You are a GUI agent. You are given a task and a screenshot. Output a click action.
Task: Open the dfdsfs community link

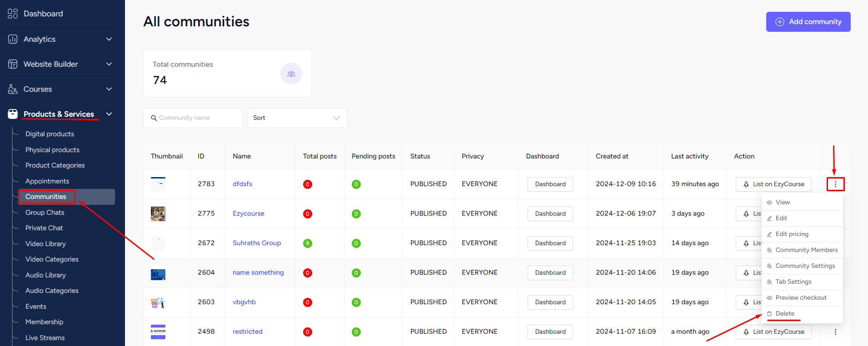point(242,184)
